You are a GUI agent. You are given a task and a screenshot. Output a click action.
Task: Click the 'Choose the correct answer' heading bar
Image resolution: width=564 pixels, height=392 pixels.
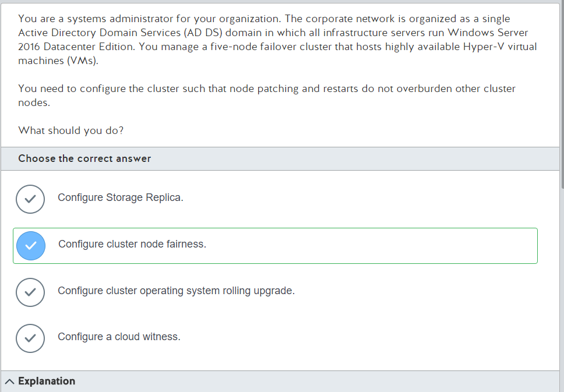point(280,158)
